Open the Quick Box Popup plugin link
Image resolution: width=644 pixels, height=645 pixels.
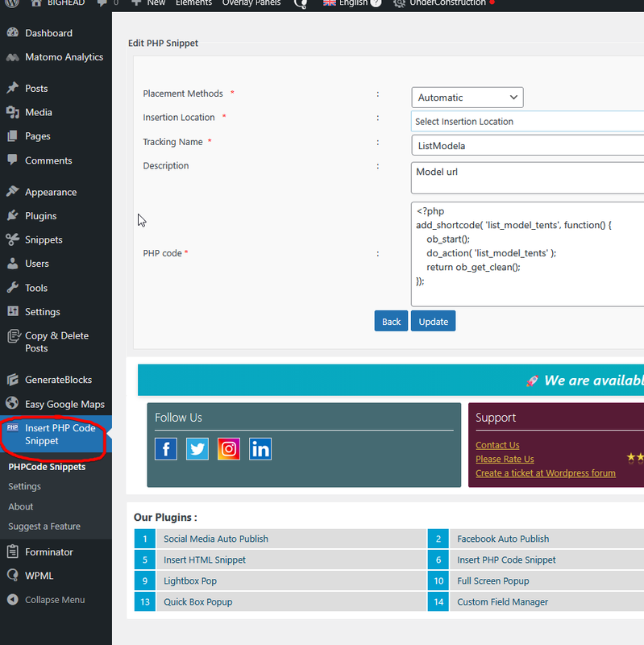(197, 601)
